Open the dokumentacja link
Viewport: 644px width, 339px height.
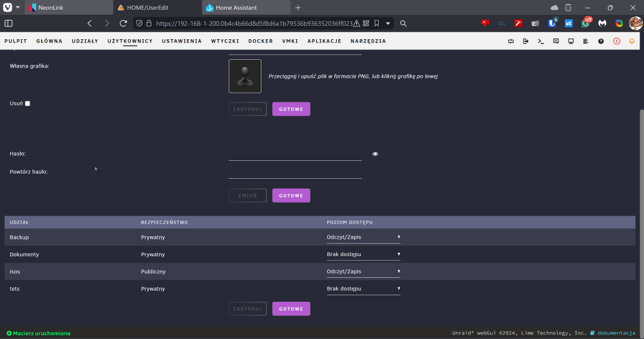pyautogui.click(x=616, y=333)
